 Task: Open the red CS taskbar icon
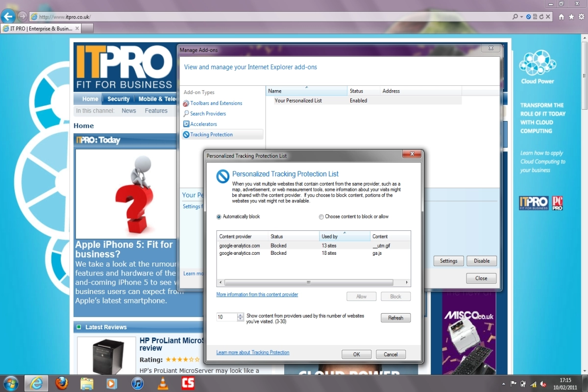pos(188,383)
